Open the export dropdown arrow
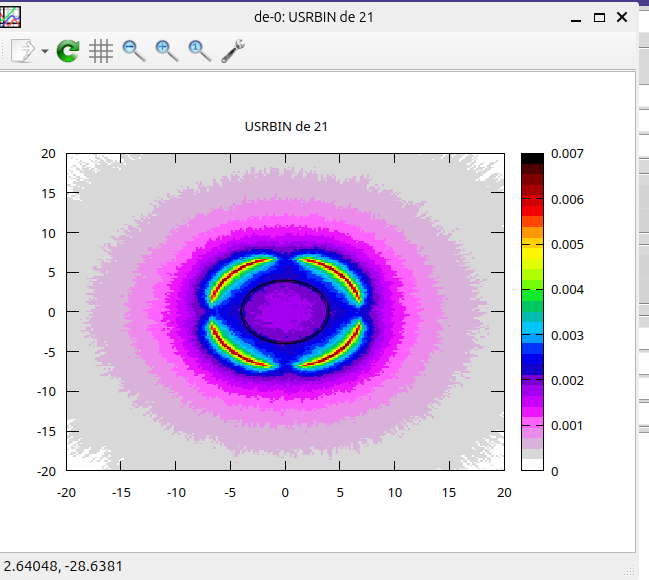This screenshot has width=649, height=580. 45,52
